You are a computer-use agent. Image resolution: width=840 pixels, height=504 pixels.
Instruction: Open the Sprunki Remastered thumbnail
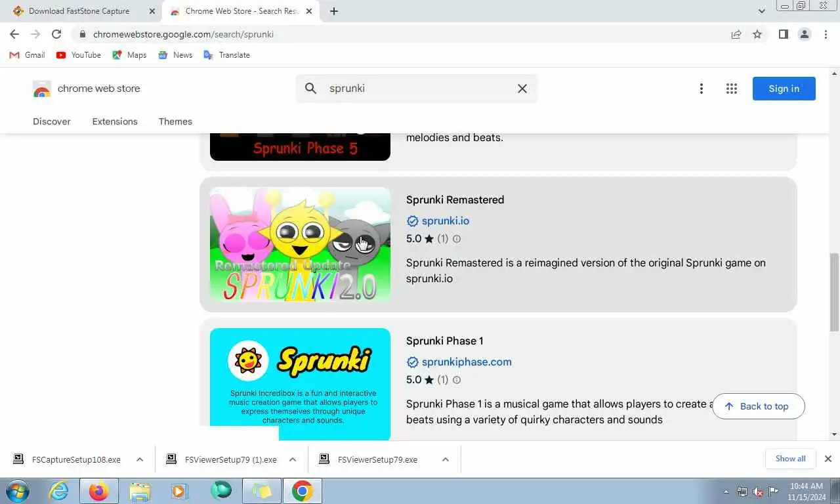[x=300, y=244]
